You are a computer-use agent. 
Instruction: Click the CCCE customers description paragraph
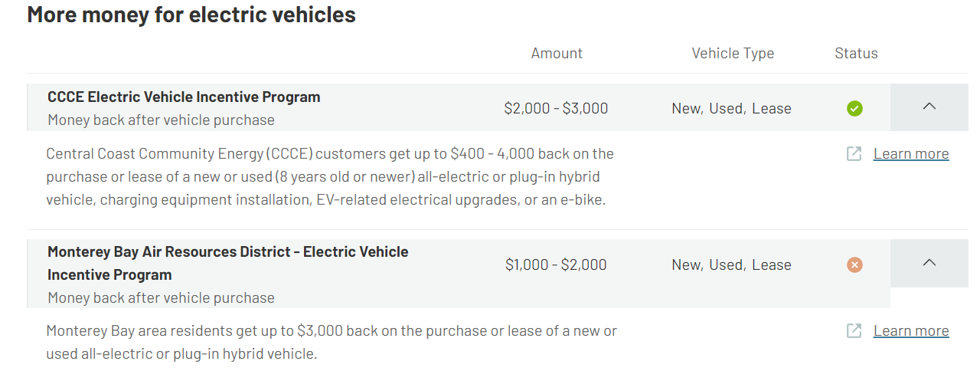coord(330,177)
